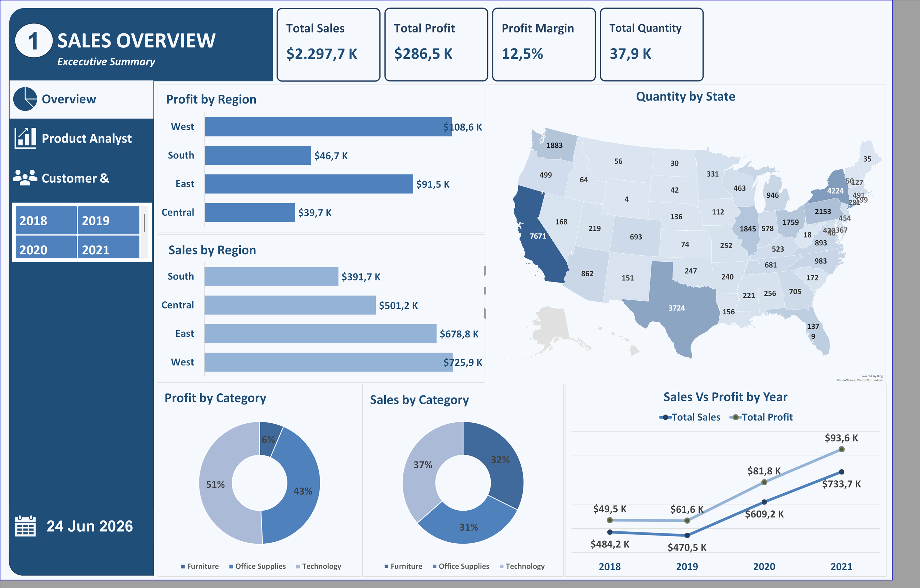The height and width of the screenshot is (588, 920).
Task: Click Total Sales legend entry in line chart
Action: (689, 417)
